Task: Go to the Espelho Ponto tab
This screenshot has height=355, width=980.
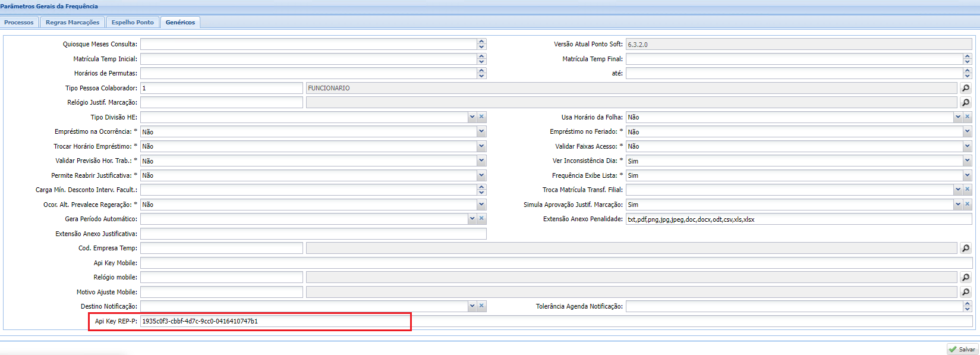Action: 133,23
